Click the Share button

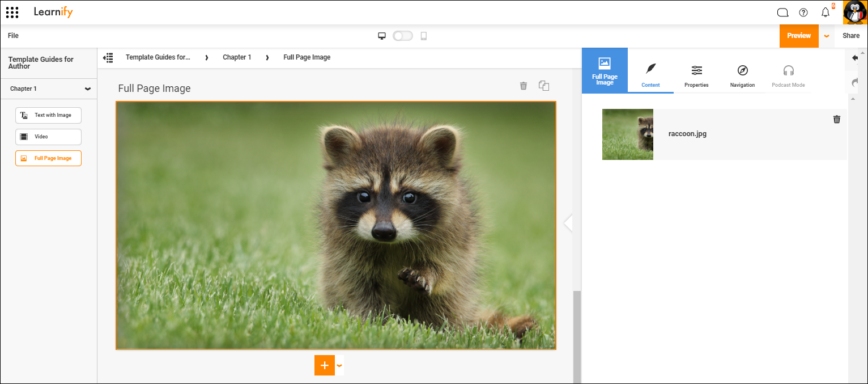[x=851, y=35]
